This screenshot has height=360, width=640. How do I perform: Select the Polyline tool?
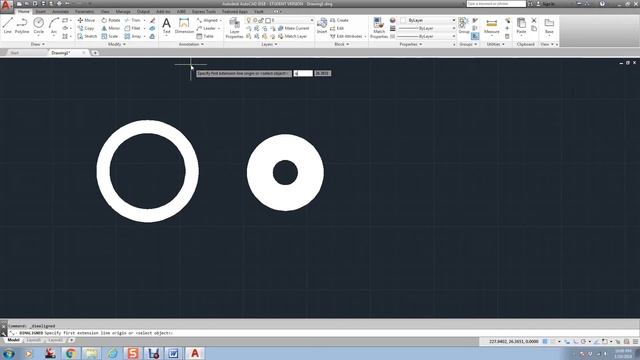[x=22, y=25]
